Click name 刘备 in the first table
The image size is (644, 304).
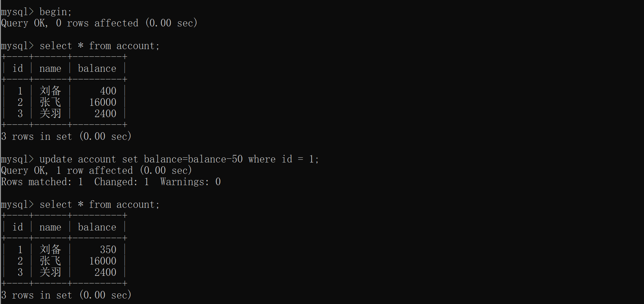coord(50,91)
